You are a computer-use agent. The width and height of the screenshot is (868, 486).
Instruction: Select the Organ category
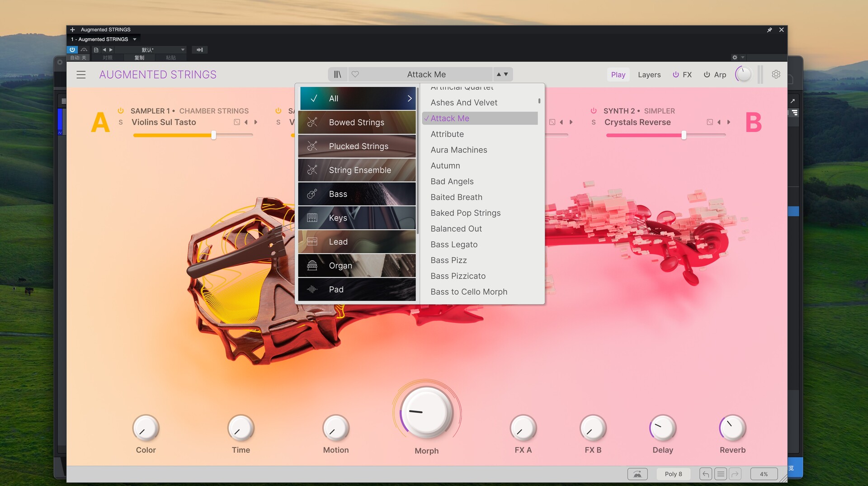pyautogui.click(x=357, y=266)
